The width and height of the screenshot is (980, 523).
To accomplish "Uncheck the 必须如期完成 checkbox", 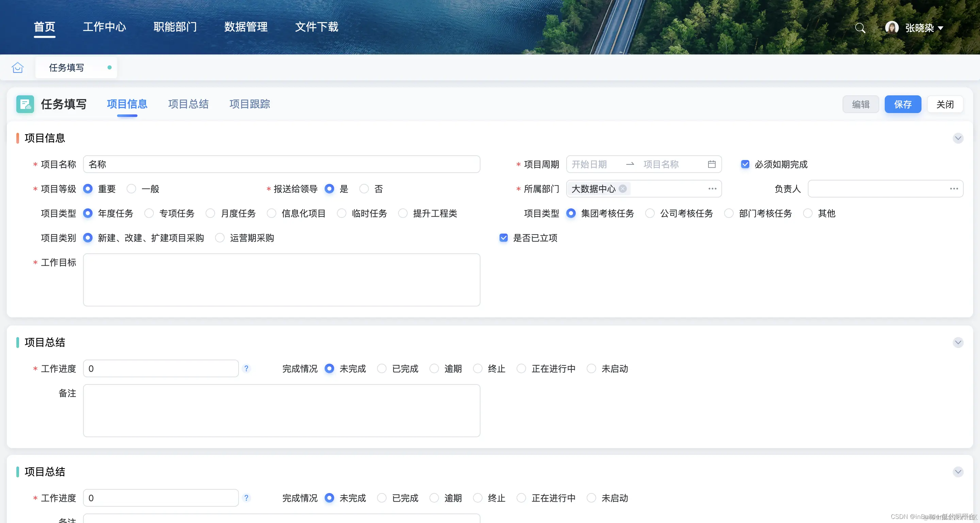I will coord(745,164).
